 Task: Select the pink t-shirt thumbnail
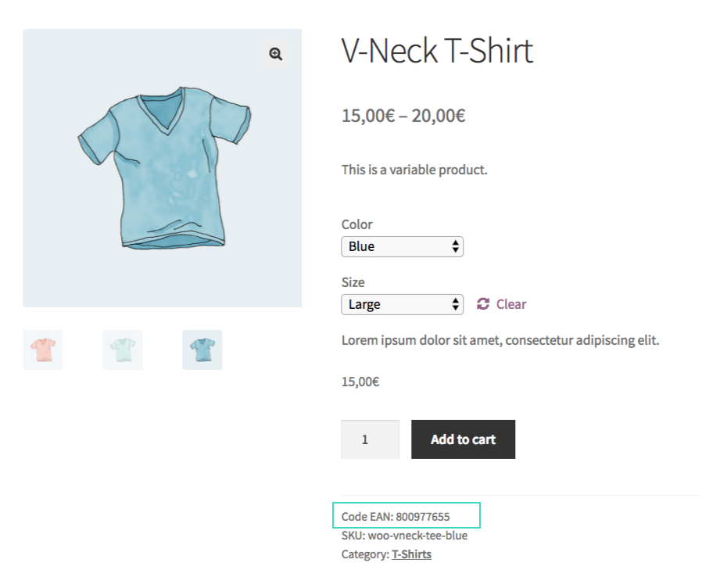43,350
